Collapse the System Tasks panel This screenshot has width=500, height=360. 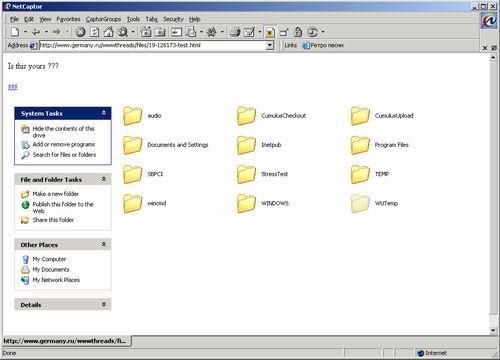tap(104, 113)
